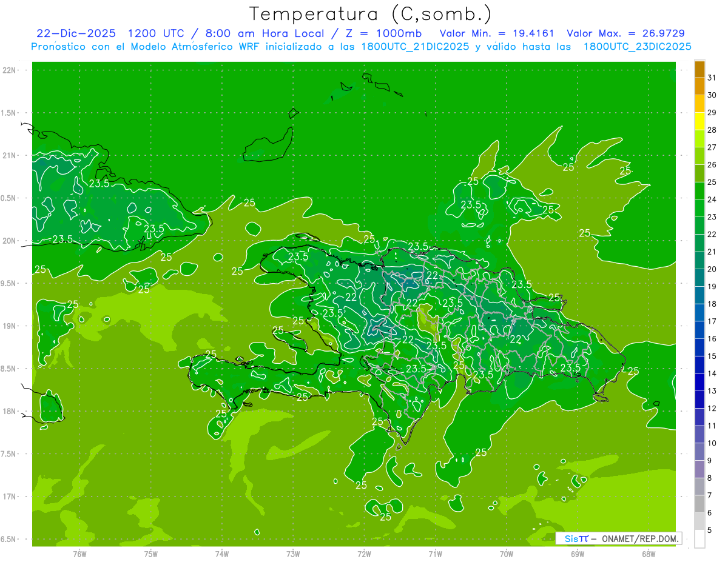Click the "22N" latitude axis label
This screenshot has width=728, height=562.
pos(10,70)
